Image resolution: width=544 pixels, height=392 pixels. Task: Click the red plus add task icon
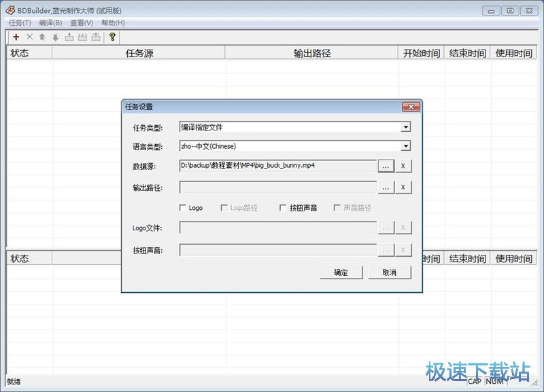click(16, 37)
